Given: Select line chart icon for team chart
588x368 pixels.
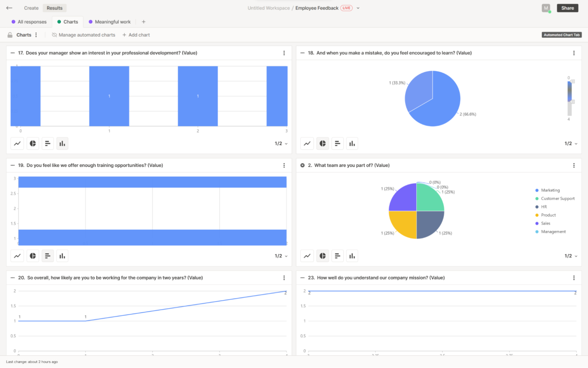Looking at the screenshot, I should tap(307, 256).
